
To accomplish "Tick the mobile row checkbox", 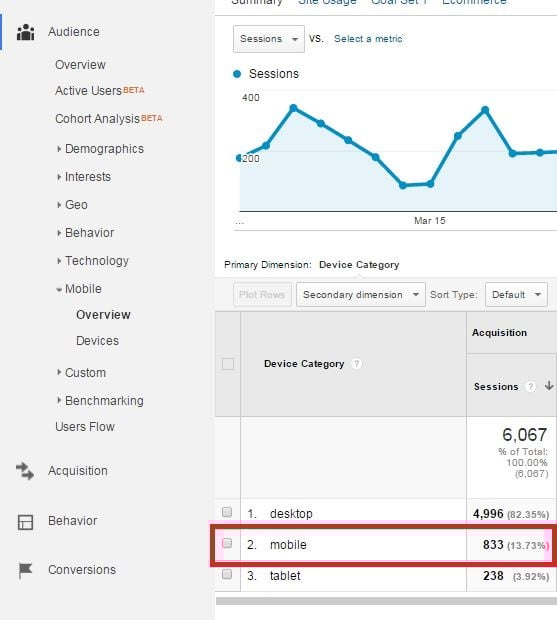I will [x=227, y=543].
